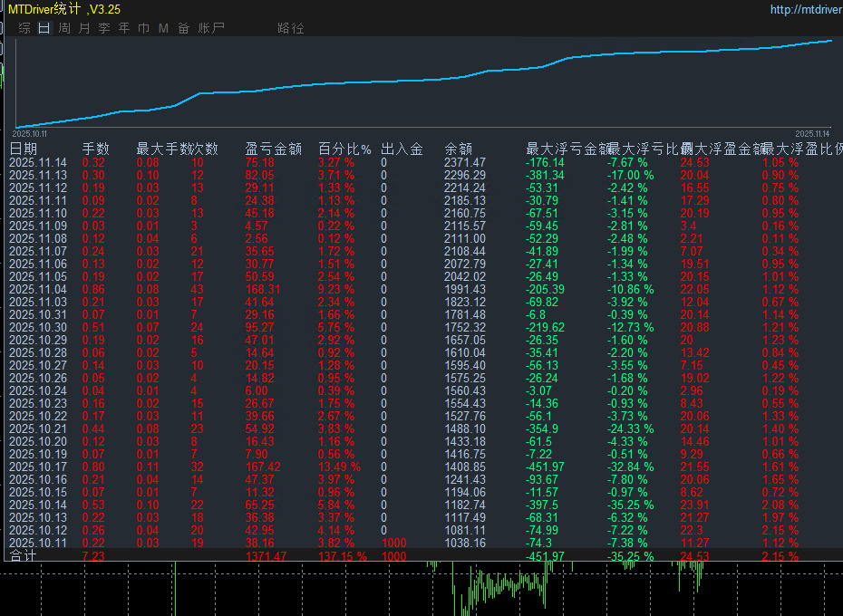The width and height of the screenshot is (843, 616).
Task: Open the 周 weekly statistics tab
Action: [64, 28]
